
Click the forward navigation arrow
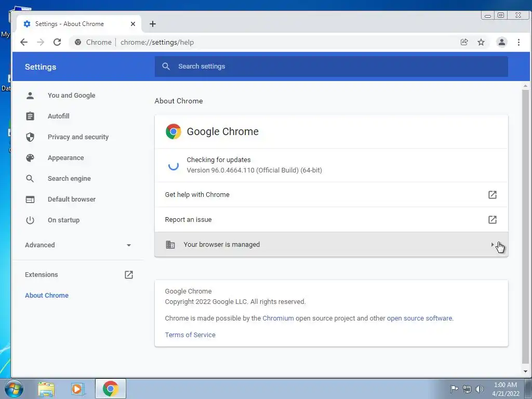click(41, 42)
